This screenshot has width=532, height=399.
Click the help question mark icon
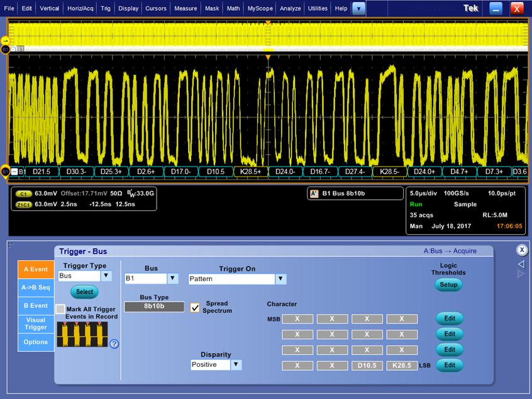coord(114,344)
